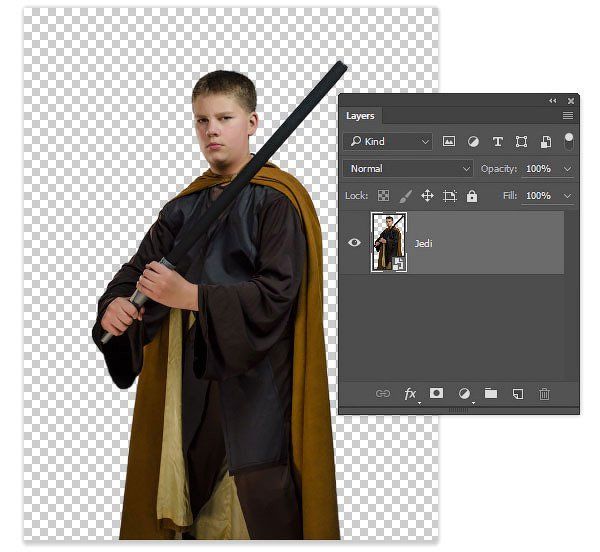Delete layer trash icon
The width and height of the screenshot is (600, 552).
click(x=544, y=394)
